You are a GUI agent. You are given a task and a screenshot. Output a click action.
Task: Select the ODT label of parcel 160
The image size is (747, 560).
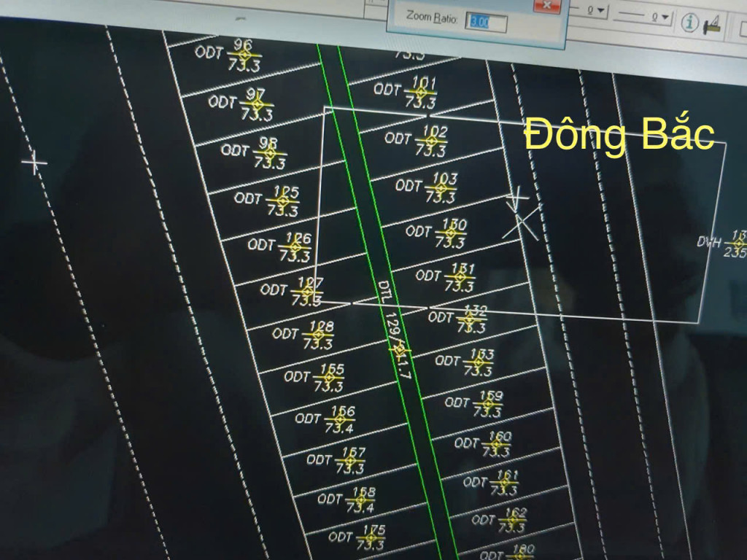point(467,443)
